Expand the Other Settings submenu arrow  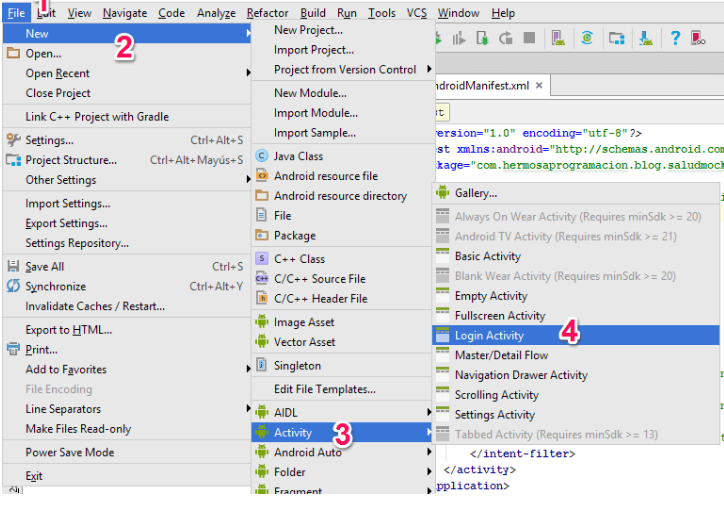point(248,180)
